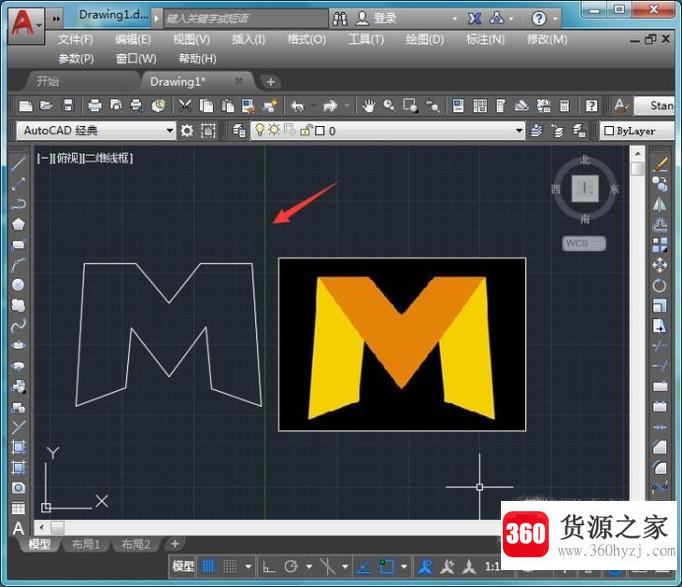This screenshot has height=587, width=682.
Task: Expand object snap settings arrow
Action: point(404,566)
